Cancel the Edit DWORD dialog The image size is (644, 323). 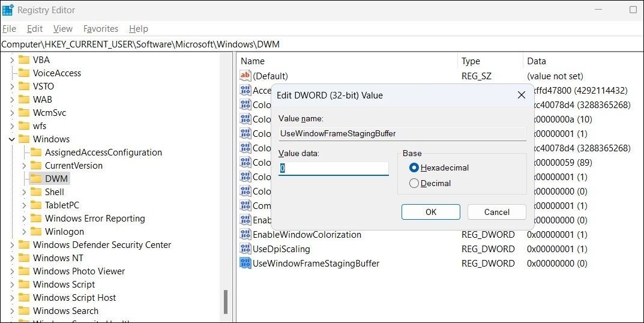[x=496, y=212]
